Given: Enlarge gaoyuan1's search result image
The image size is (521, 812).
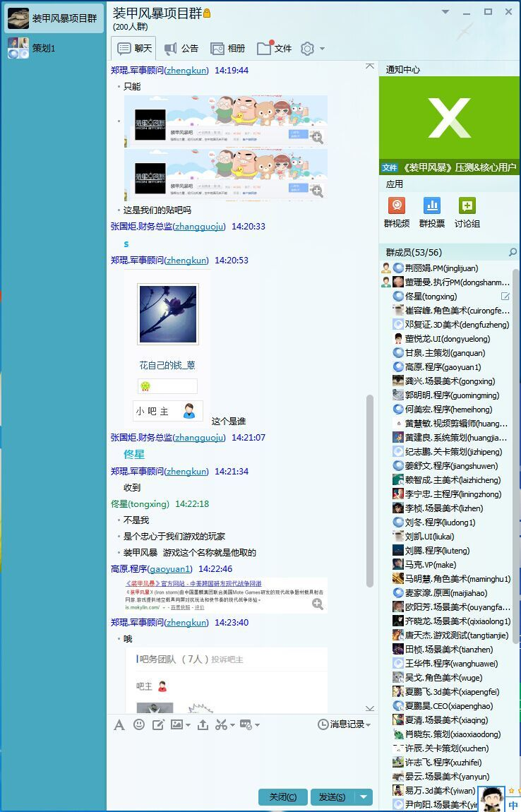Looking at the screenshot, I should [318, 604].
